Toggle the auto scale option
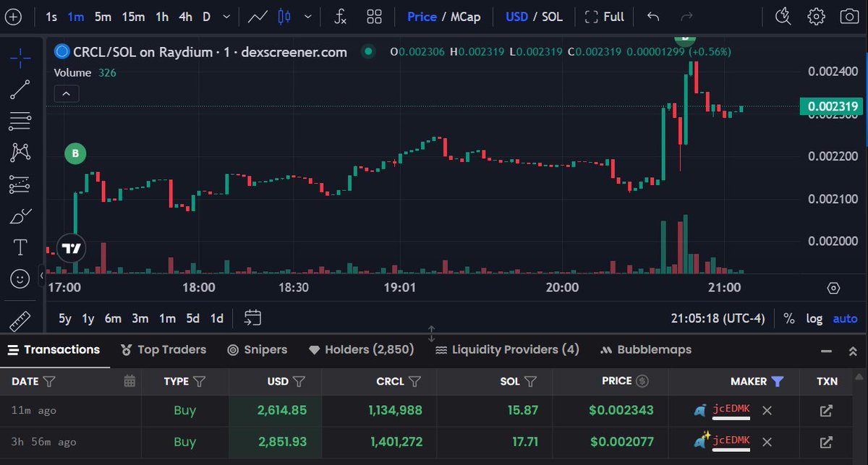This screenshot has height=465, width=868. pyautogui.click(x=845, y=318)
